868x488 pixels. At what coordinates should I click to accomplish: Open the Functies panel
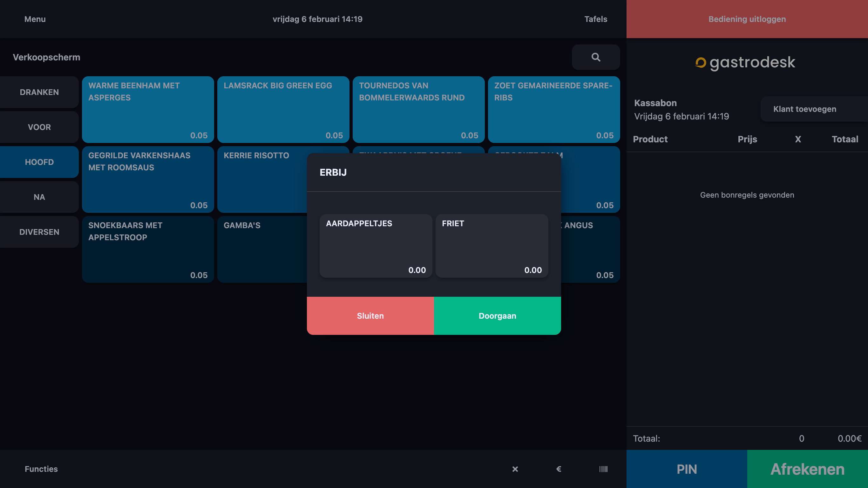pyautogui.click(x=41, y=469)
